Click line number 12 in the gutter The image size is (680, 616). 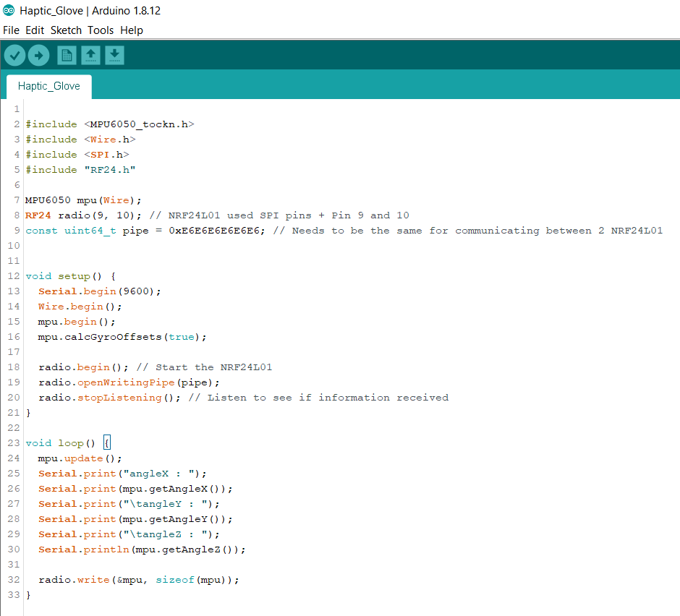coord(14,276)
